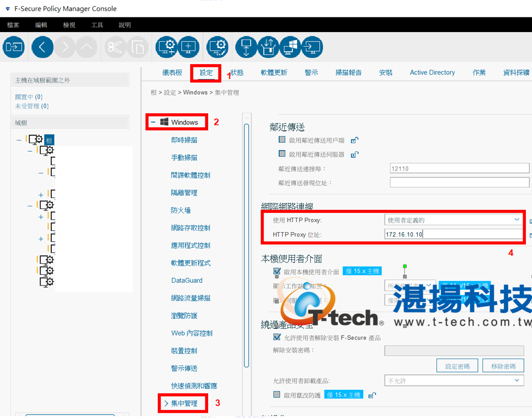Click the HTTP Proxy 位址 field
Image resolution: width=532 pixels, height=418 pixels.
454,234
